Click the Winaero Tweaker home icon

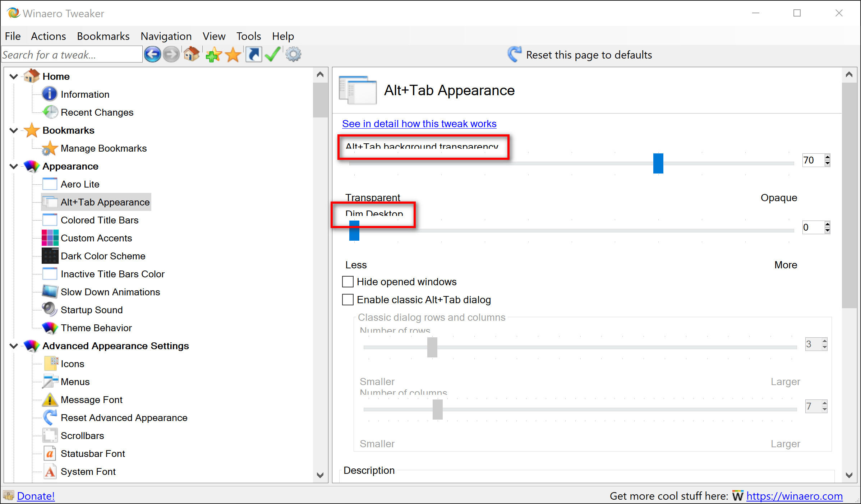(192, 55)
